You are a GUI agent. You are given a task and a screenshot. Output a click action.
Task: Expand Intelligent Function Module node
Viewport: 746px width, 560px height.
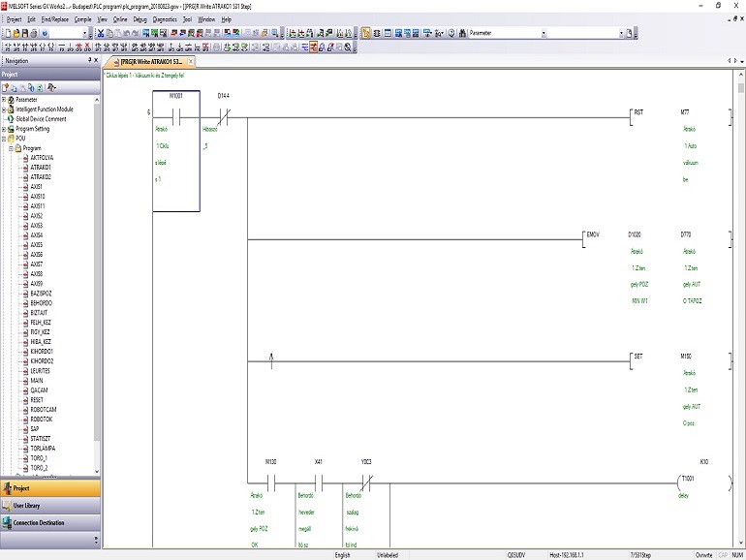pyautogui.click(x=4, y=109)
